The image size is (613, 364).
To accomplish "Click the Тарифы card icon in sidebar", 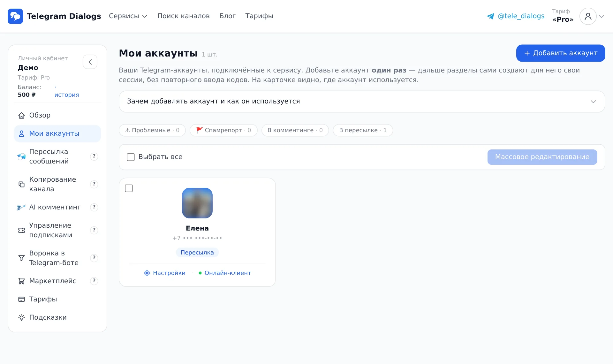I will [x=21, y=299].
